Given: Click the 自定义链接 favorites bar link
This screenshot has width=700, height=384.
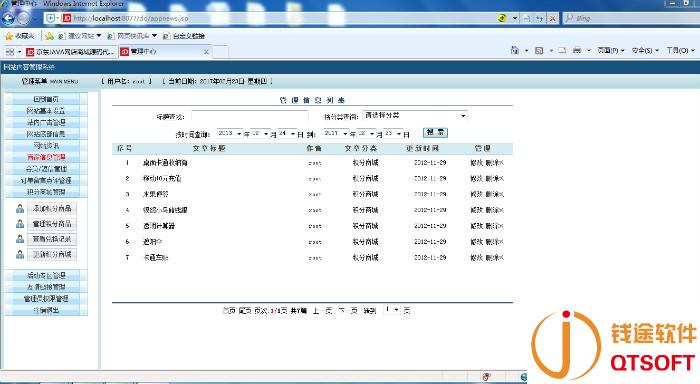Looking at the screenshot, I should click(x=184, y=36).
